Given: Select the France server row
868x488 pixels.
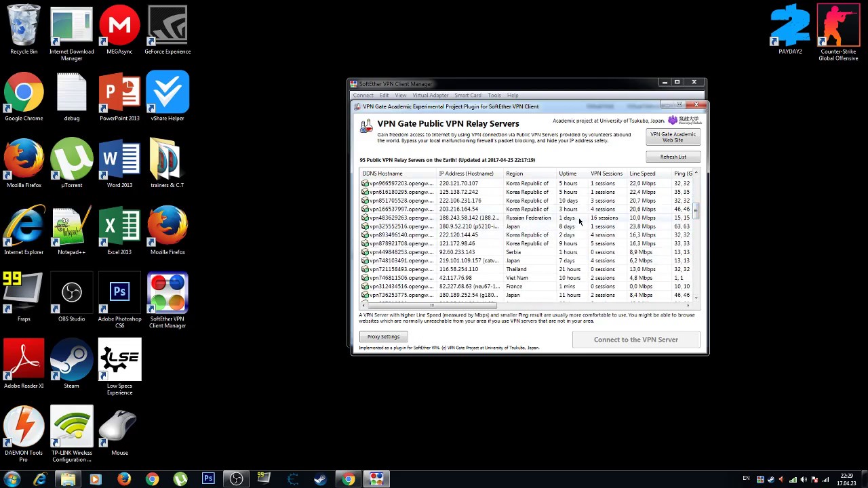Looking at the screenshot, I should pyautogui.click(x=526, y=287).
